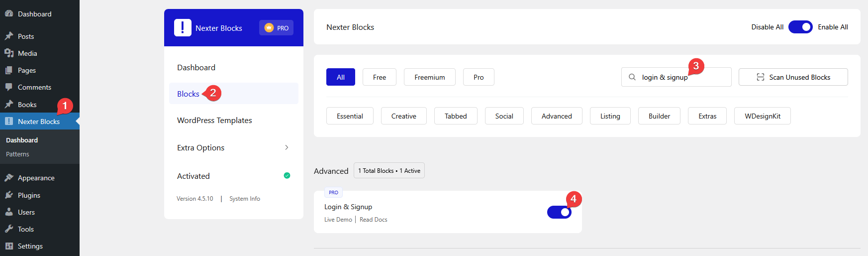This screenshot has height=256, width=868.
Task: Go to Media library in sidebar
Action: click(27, 53)
